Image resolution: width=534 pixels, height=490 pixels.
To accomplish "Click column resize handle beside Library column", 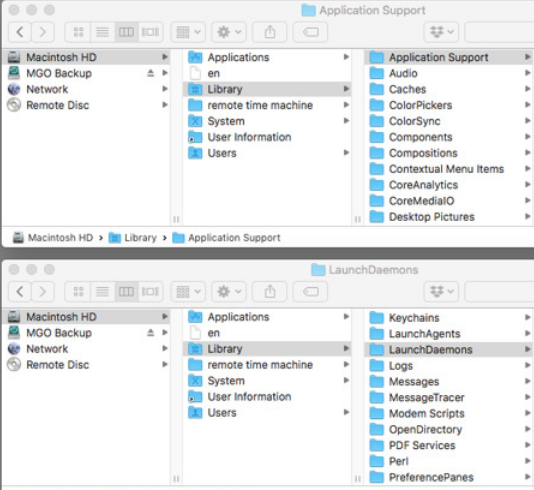I will (x=358, y=219).
